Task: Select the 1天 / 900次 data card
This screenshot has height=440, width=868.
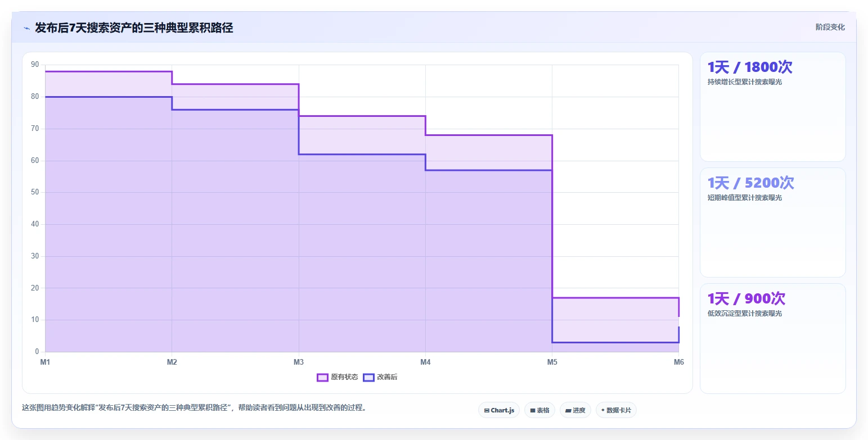Action: tap(772, 338)
